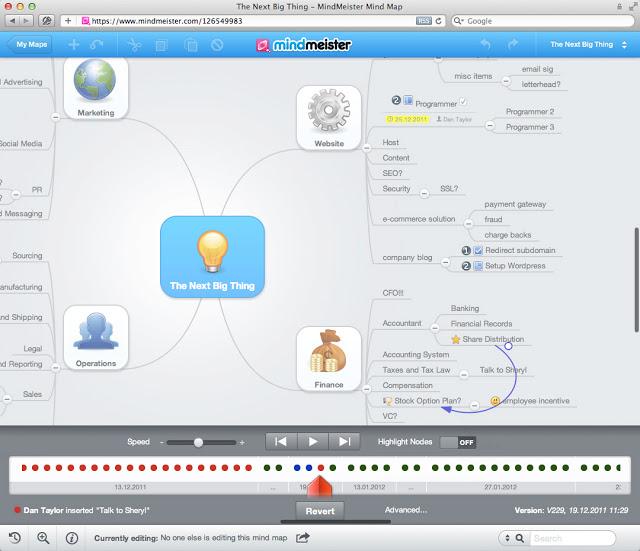Click priority 2 icon on Setup Wordpress
The image size is (640, 551).
466,266
